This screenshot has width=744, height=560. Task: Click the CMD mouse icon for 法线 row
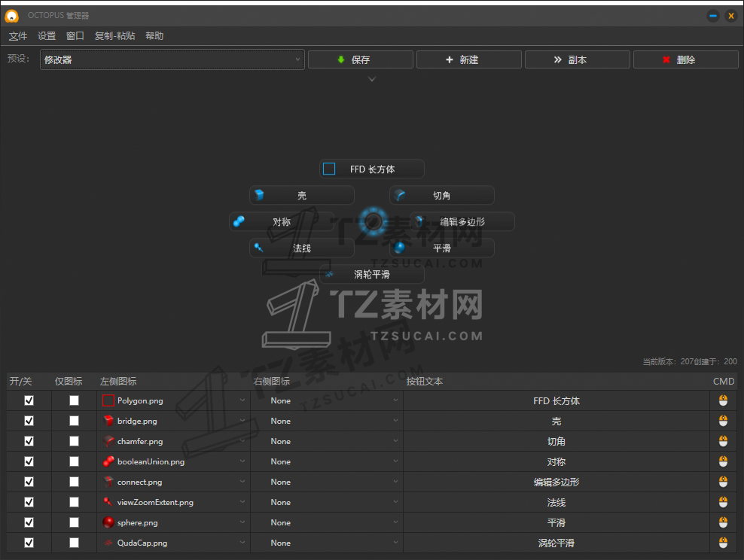[x=723, y=502]
